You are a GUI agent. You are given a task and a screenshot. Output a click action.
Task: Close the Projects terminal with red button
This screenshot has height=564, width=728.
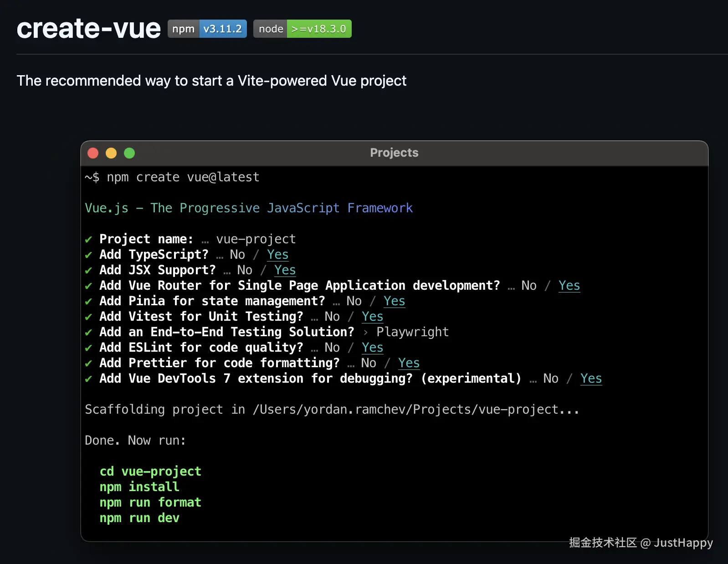93,153
